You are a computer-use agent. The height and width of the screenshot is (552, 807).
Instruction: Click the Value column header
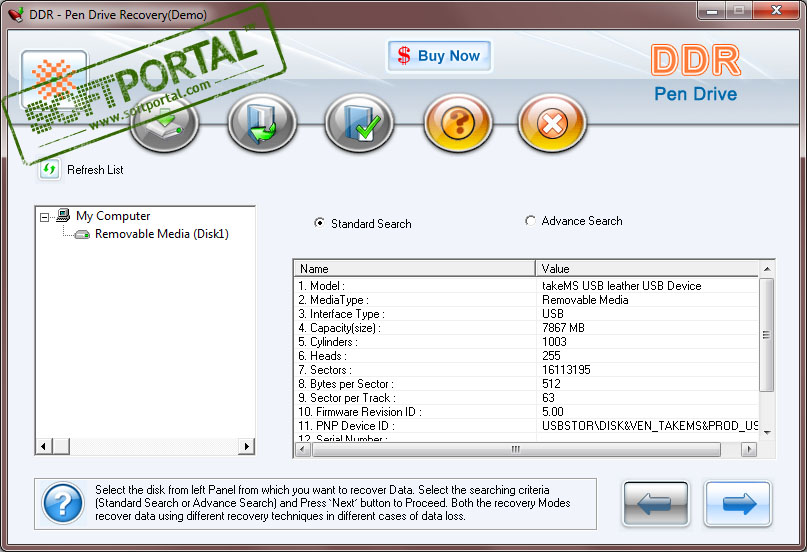tap(647, 269)
